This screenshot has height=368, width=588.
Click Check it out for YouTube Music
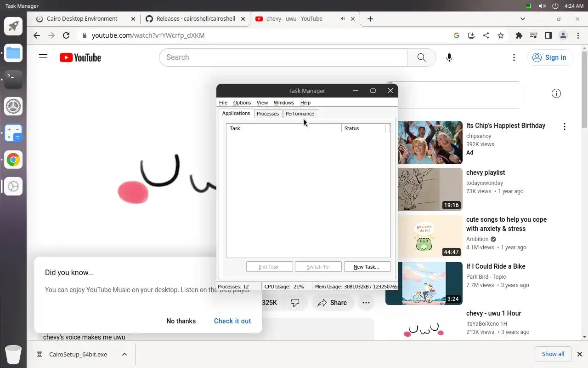[x=232, y=321]
